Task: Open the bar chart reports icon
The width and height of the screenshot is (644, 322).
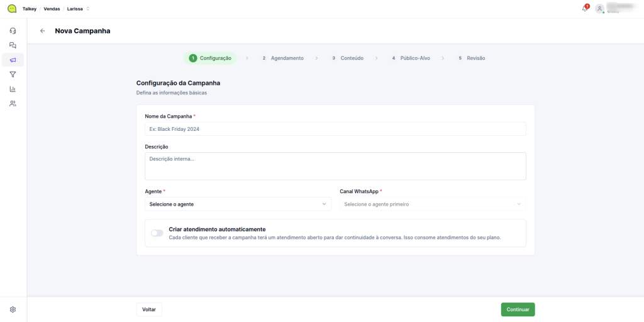Action: [13, 89]
